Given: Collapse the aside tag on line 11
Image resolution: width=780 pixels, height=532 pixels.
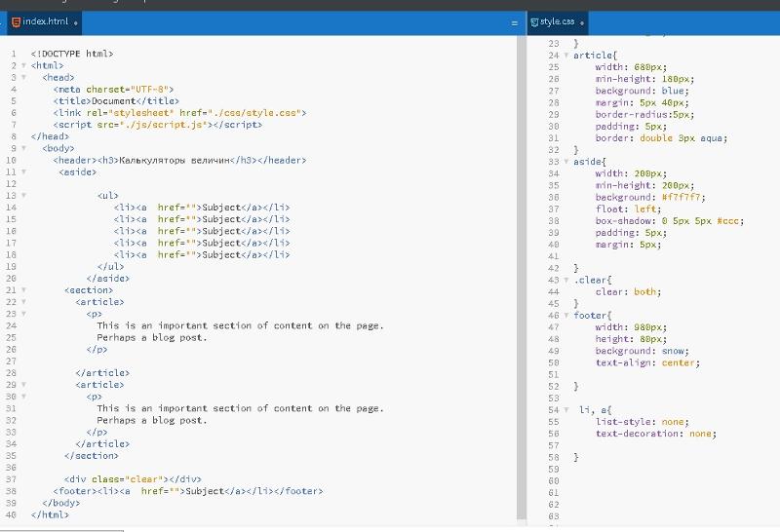Looking at the screenshot, I should coord(23,172).
